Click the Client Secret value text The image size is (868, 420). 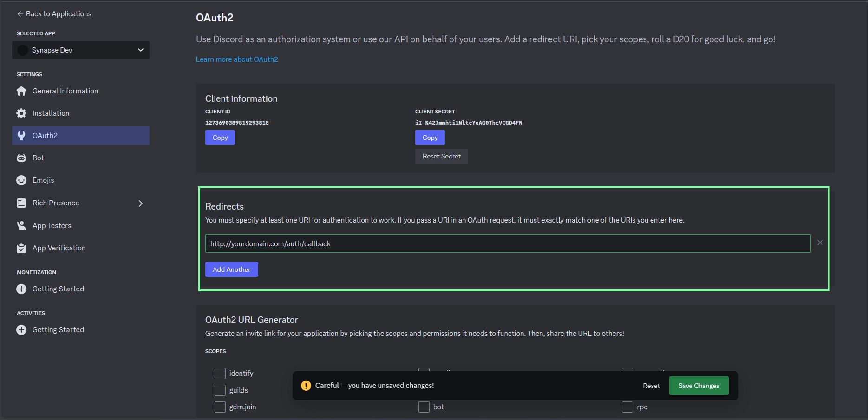tap(469, 123)
